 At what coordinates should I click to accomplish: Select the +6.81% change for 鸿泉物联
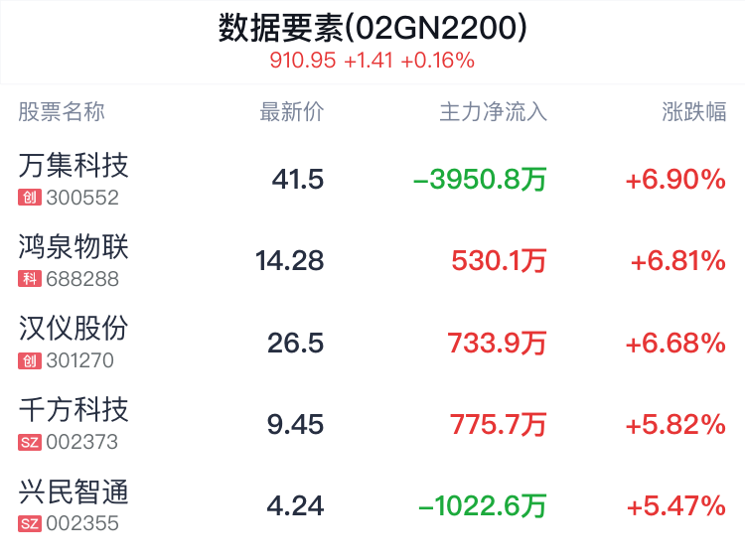click(x=678, y=261)
